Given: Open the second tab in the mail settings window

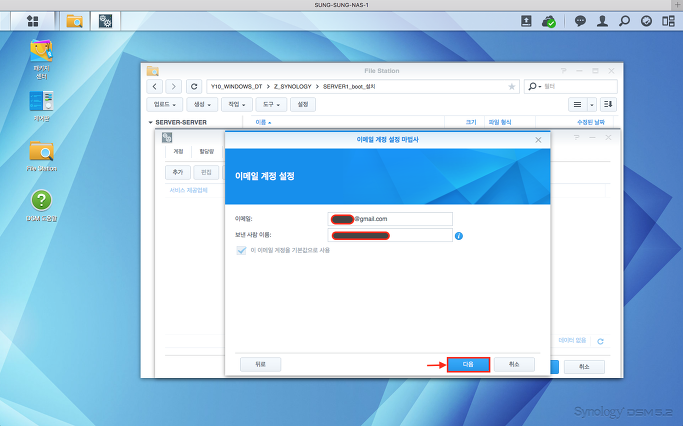Looking at the screenshot, I should click(206, 152).
